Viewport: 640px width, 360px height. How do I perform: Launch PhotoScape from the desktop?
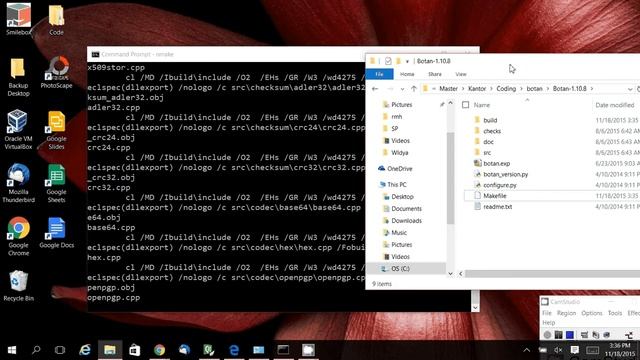[56, 73]
